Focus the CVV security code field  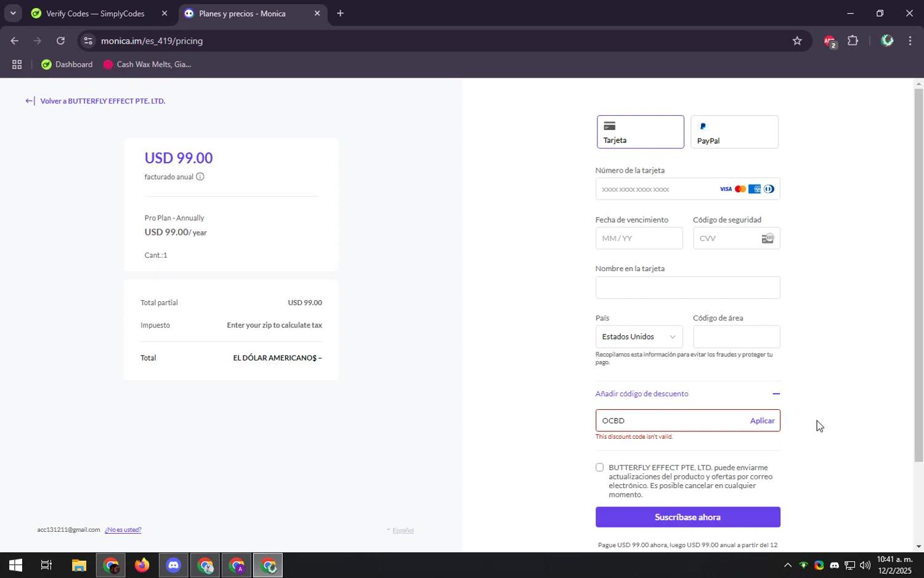(x=736, y=238)
